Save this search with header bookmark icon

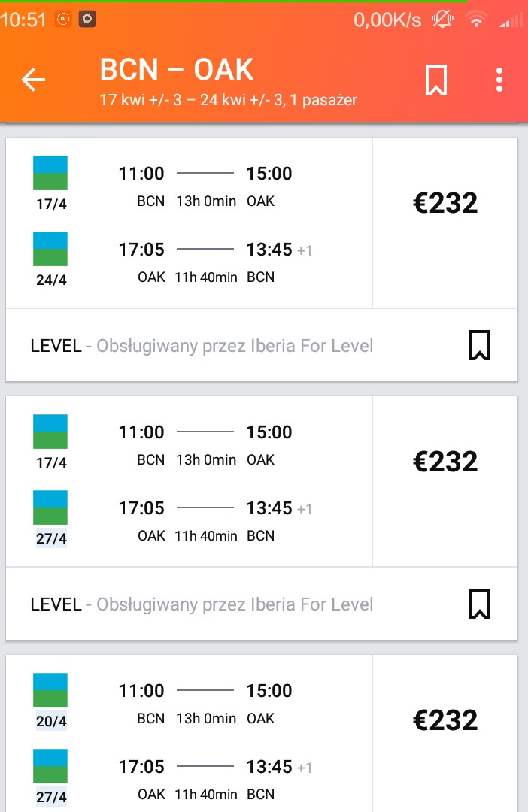click(435, 80)
